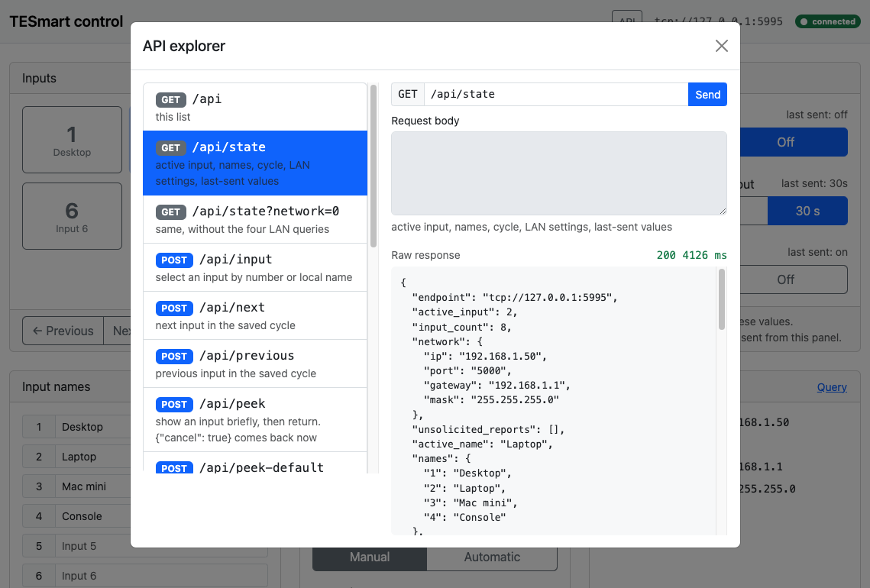Image resolution: width=870 pixels, height=588 pixels.
Task: Select the 30 s timeout option
Action: pos(807,211)
